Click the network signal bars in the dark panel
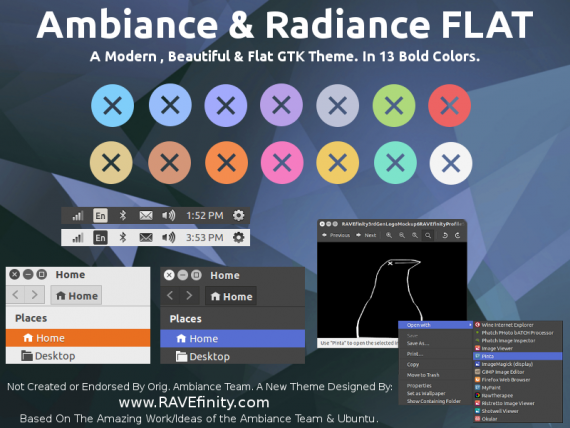The image size is (570, 428). click(77, 216)
